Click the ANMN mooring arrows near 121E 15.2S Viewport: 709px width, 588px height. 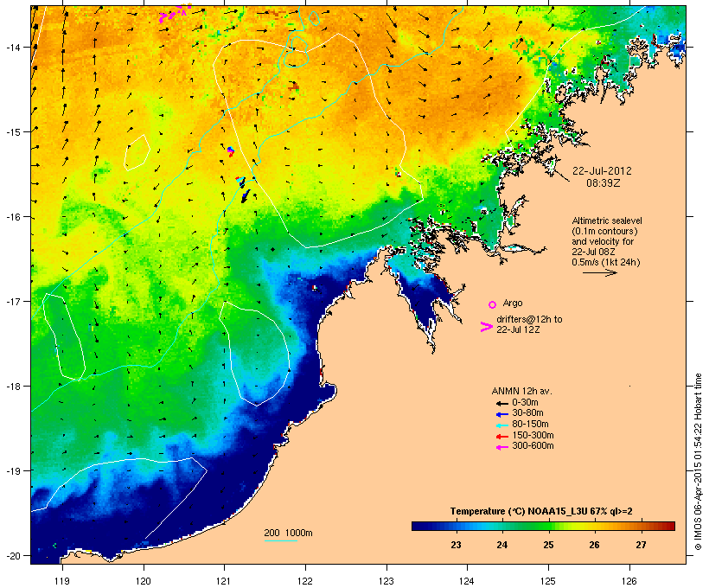pyautogui.click(x=231, y=150)
